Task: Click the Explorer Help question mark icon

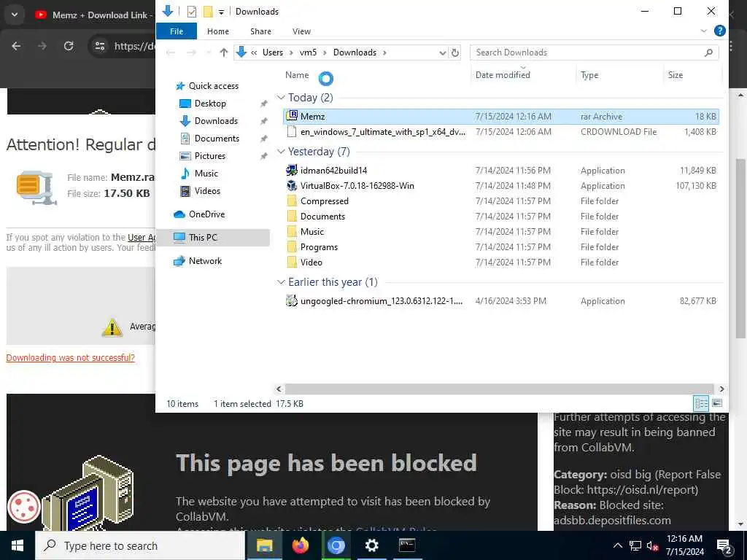Action: coord(720,31)
